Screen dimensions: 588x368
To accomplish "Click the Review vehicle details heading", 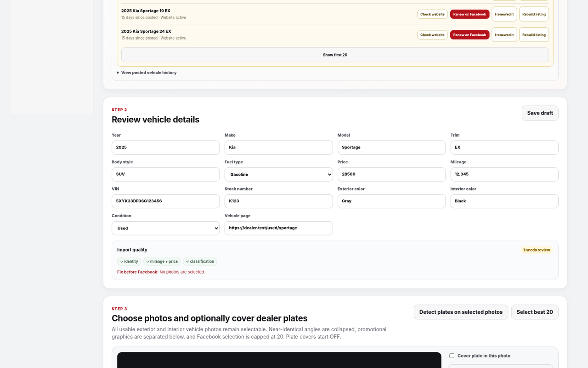I will [x=155, y=120].
